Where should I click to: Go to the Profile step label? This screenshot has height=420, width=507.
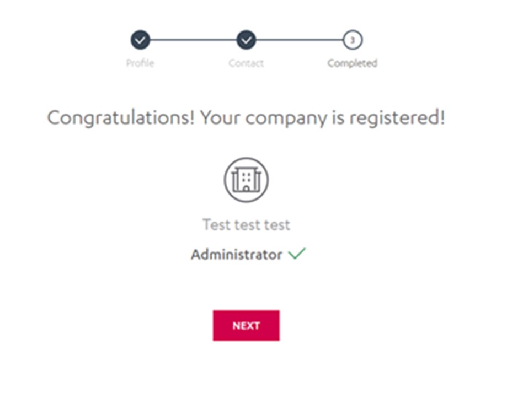[x=140, y=63]
